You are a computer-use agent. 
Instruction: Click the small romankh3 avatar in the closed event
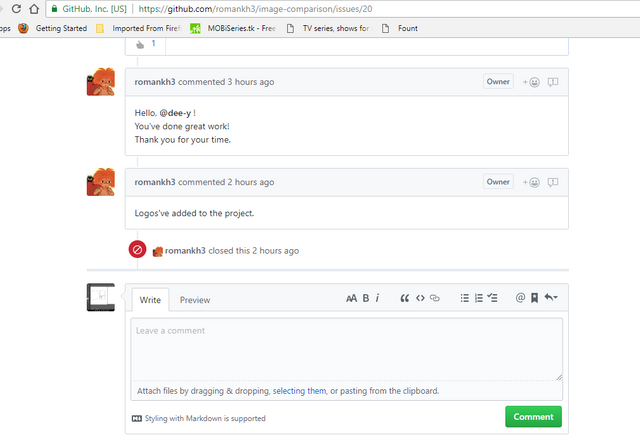(158, 251)
